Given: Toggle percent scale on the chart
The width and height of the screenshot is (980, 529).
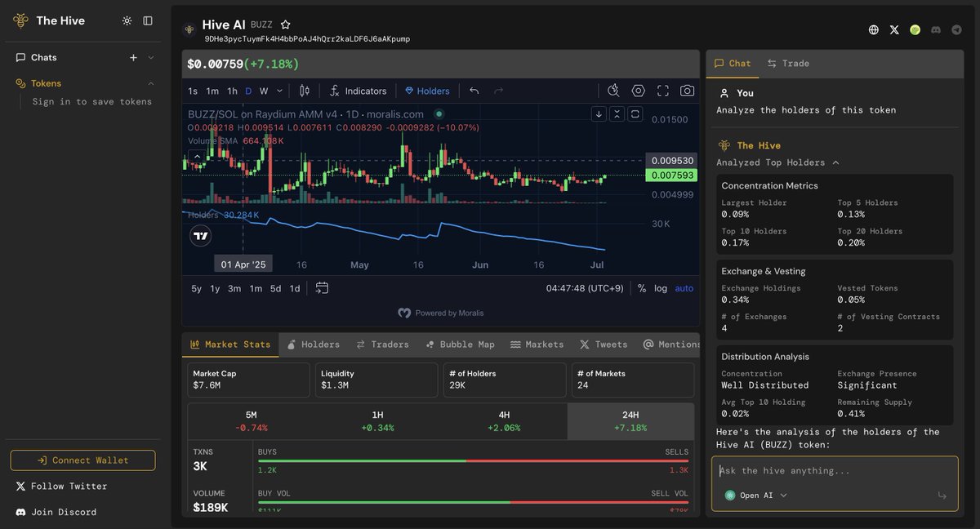Looking at the screenshot, I should 642,288.
